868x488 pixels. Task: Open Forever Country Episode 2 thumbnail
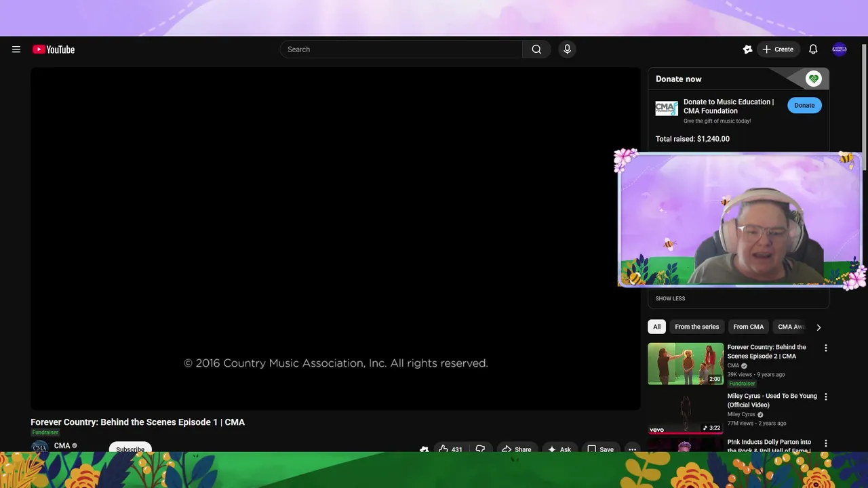(686, 364)
